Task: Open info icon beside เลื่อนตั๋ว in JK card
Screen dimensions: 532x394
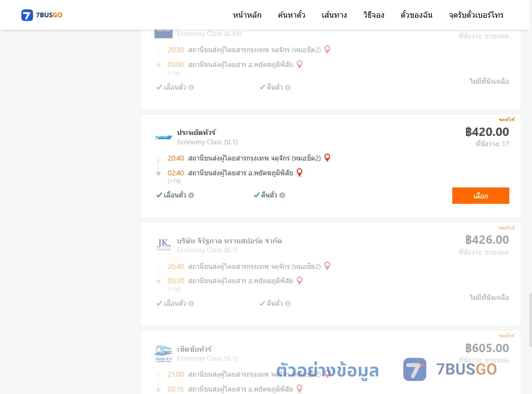Action: tap(191, 304)
